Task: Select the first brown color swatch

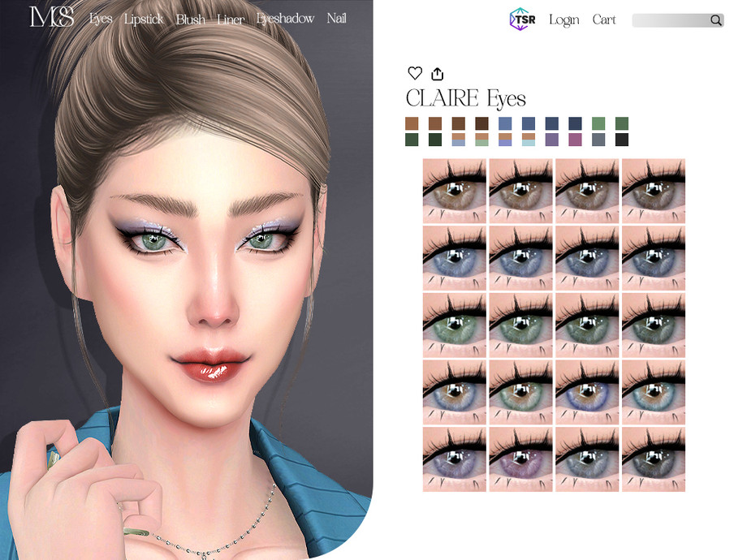Action: click(413, 123)
